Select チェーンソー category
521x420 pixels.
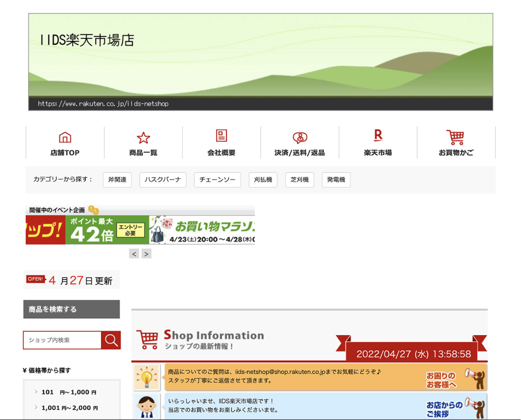coord(217,180)
